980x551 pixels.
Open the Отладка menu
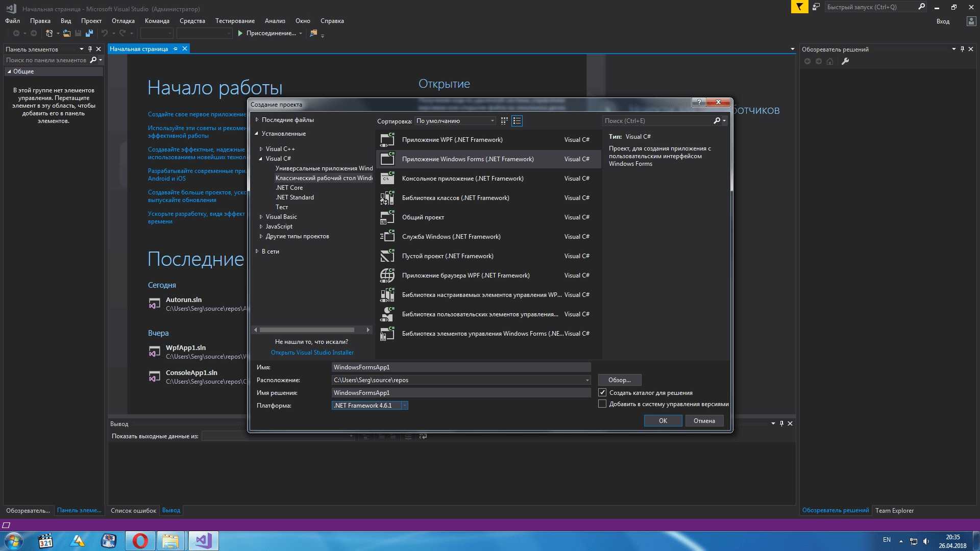[x=123, y=21]
